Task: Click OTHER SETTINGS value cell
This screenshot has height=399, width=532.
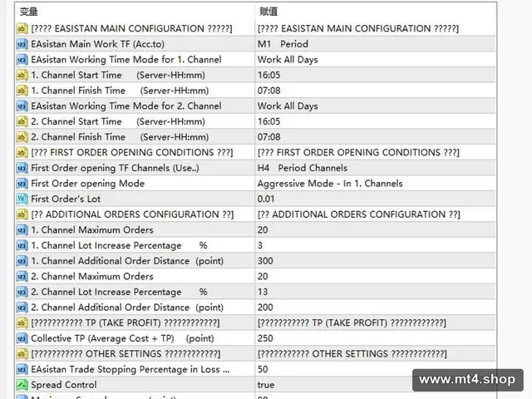Action: click(x=375, y=354)
